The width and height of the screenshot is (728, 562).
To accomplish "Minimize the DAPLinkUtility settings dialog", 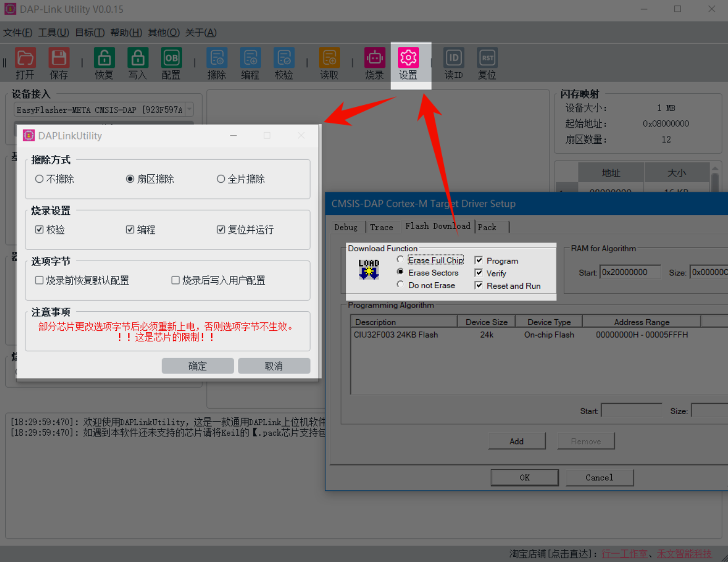I will coord(233,136).
